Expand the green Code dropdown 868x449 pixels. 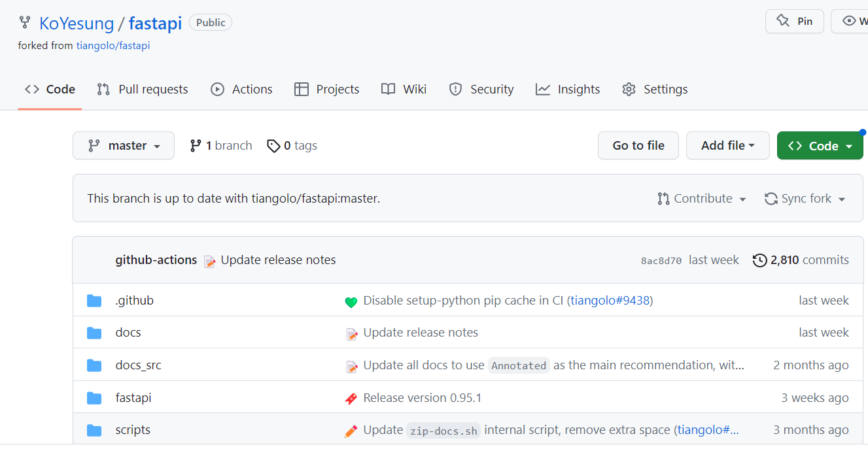pyautogui.click(x=820, y=146)
